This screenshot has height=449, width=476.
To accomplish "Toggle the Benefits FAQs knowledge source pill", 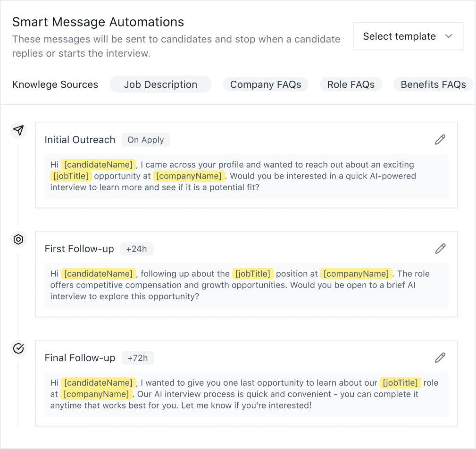I will 433,84.
